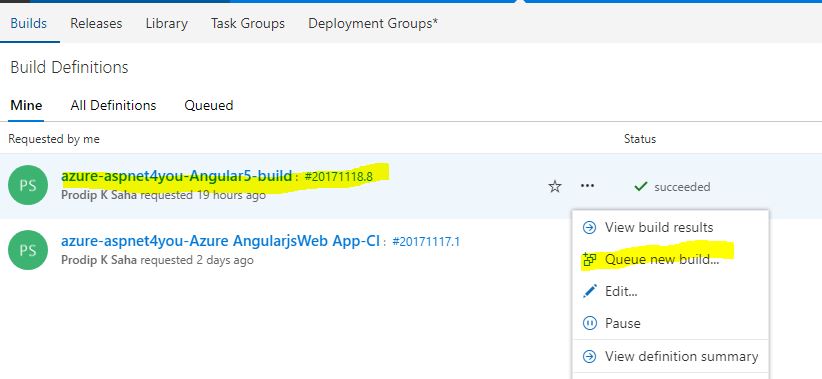Open the ellipsis menu for Angular5-build

(588, 186)
